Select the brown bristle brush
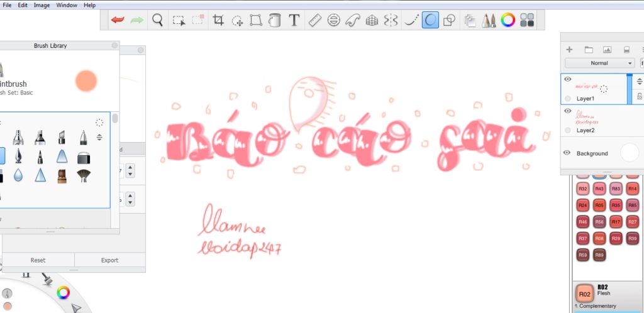Screen dimensions: 644x313 click(62, 175)
